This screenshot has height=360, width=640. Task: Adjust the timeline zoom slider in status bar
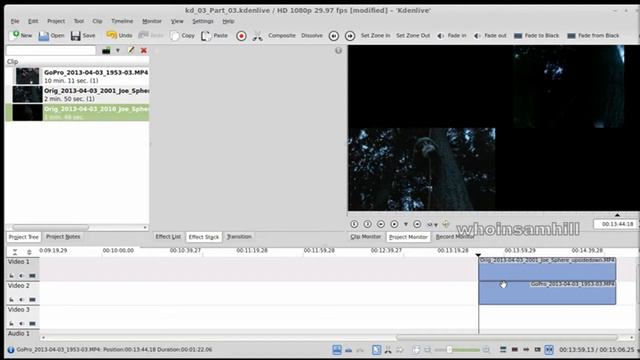pyautogui.click(x=457, y=350)
